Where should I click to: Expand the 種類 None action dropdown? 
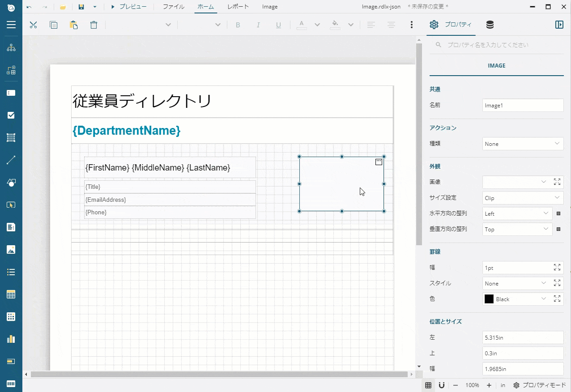[x=523, y=144]
